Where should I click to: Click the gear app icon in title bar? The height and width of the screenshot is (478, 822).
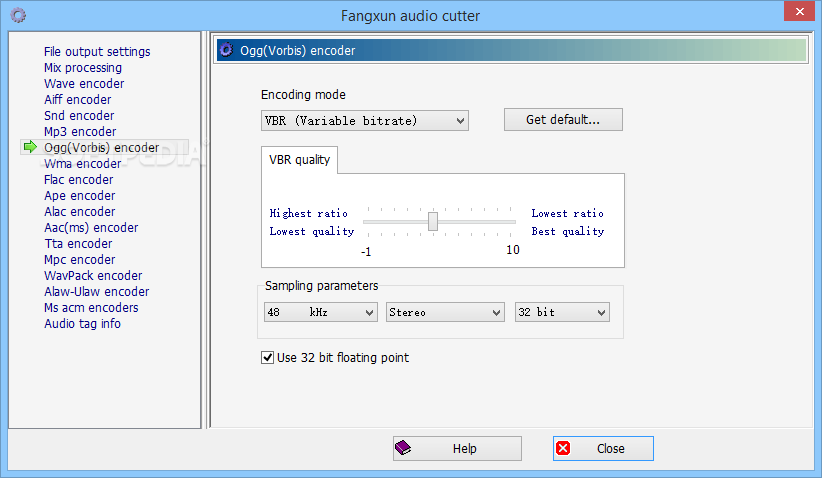[18, 15]
